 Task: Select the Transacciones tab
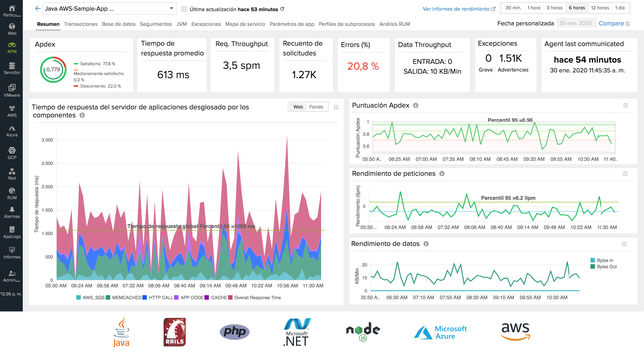(x=80, y=24)
